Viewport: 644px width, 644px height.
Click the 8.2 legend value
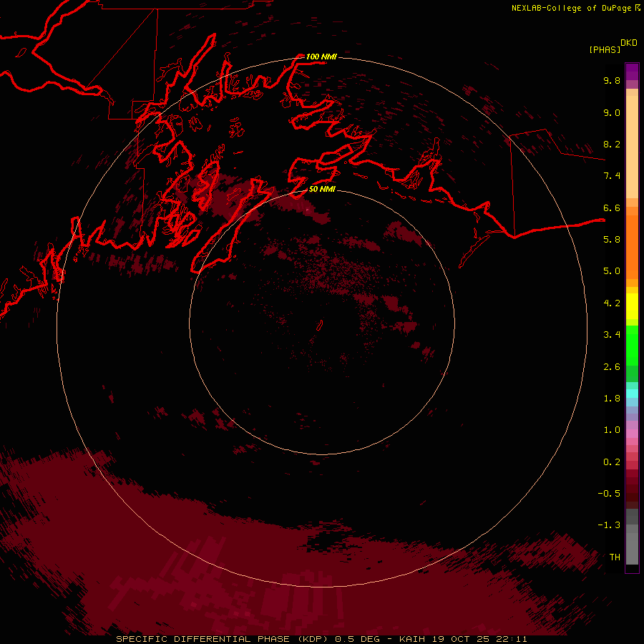(x=612, y=144)
